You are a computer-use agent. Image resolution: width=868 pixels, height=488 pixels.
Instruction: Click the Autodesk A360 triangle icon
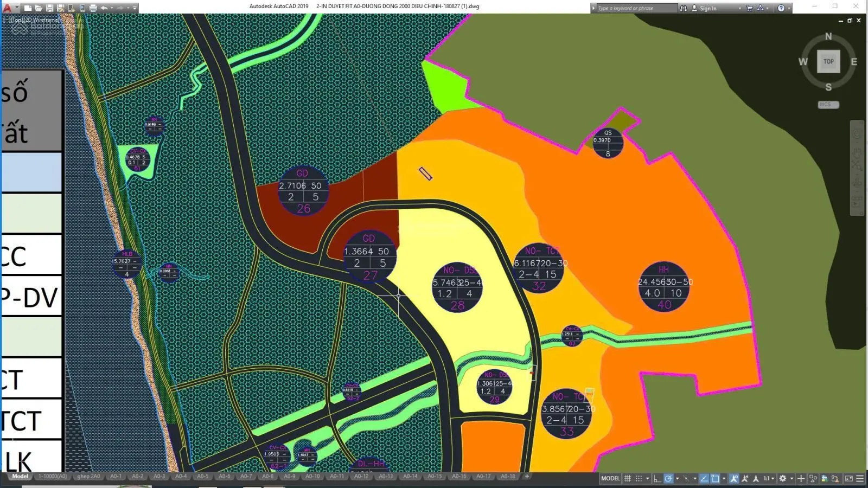[760, 8]
